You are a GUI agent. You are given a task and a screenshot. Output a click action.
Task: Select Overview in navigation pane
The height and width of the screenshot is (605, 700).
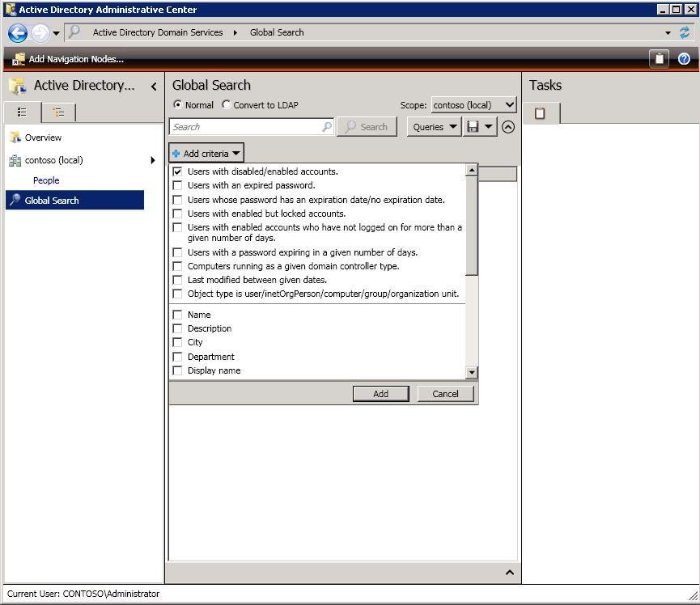43,137
